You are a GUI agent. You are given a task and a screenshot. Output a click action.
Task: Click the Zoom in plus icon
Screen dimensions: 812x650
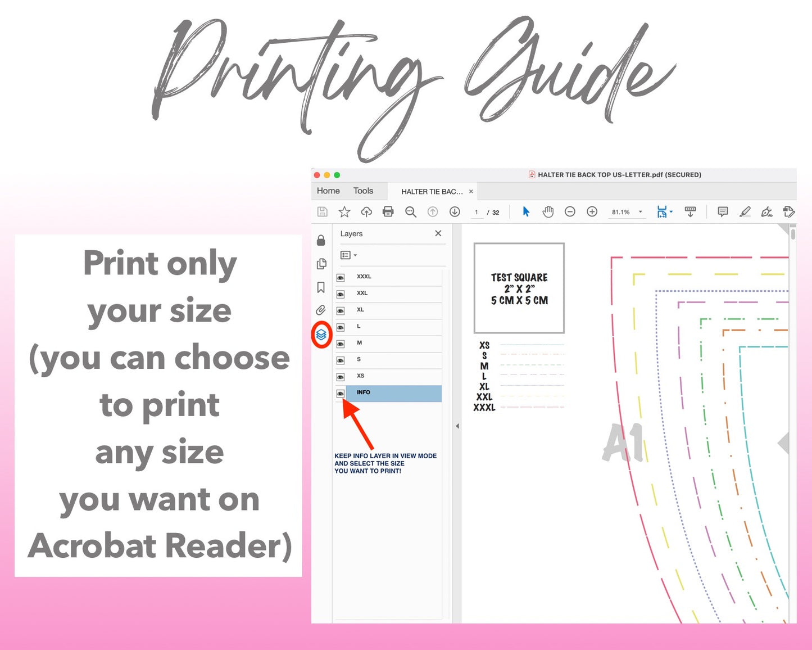(x=592, y=212)
